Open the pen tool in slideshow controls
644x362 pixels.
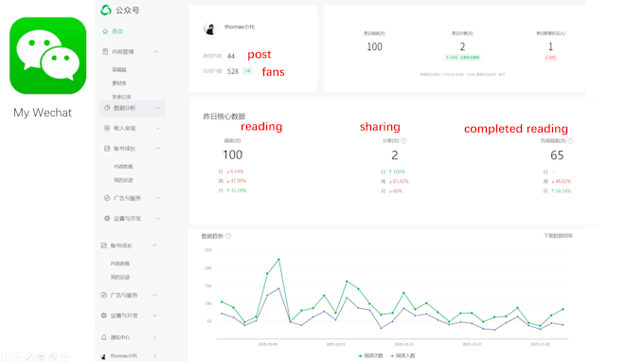(x=29, y=357)
